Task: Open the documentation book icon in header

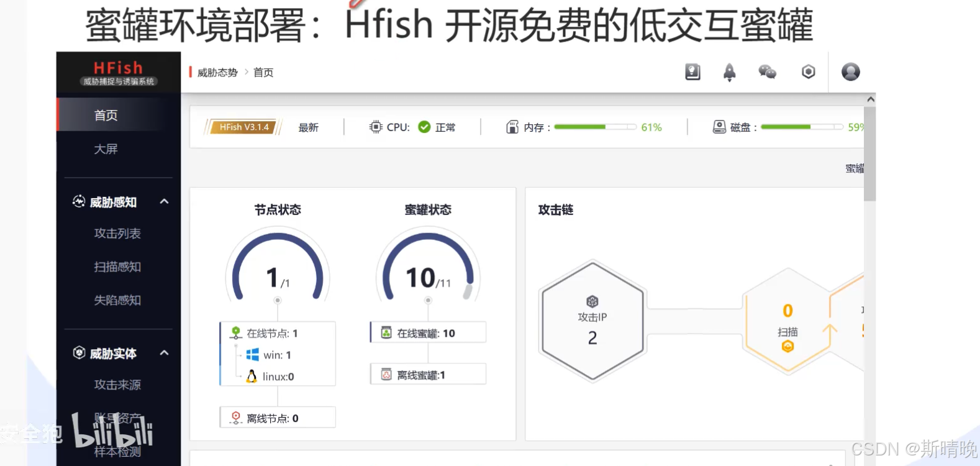Action: point(692,72)
